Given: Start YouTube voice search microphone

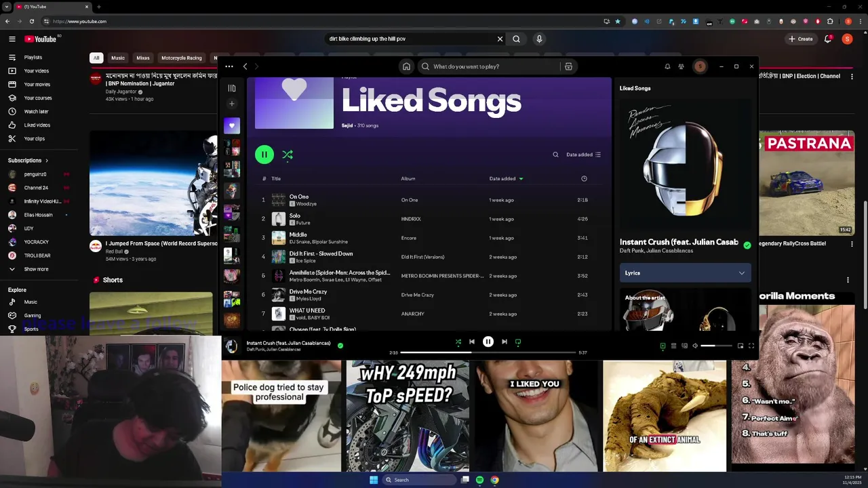Looking at the screenshot, I should pos(539,39).
